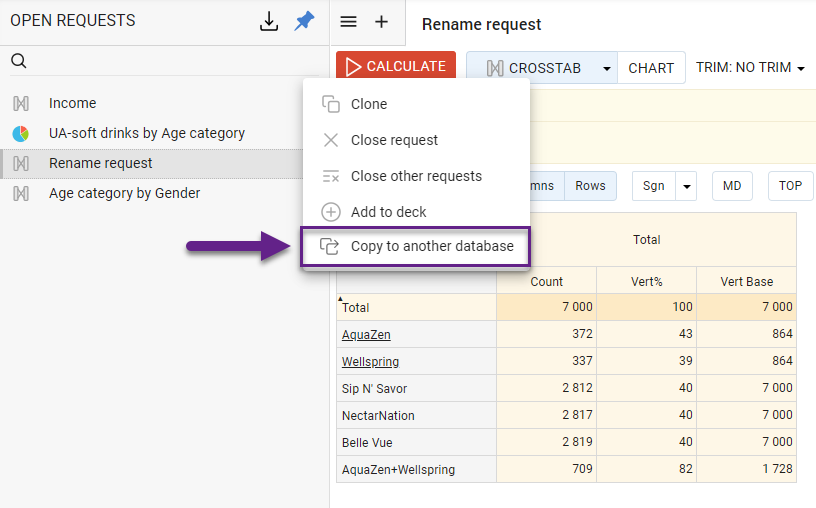Select the pie chart icon beside UA-soft drinks
This screenshot has height=508, width=816.
pyautogui.click(x=20, y=133)
